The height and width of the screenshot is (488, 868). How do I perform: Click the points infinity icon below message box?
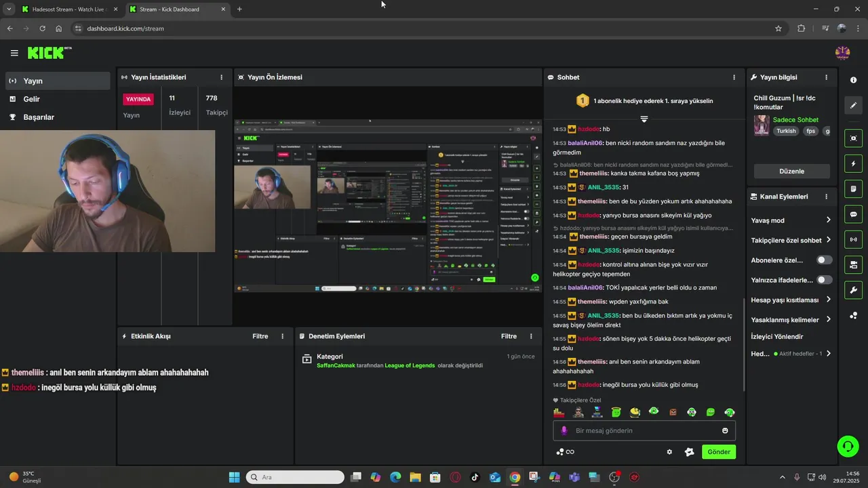[x=565, y=452]
